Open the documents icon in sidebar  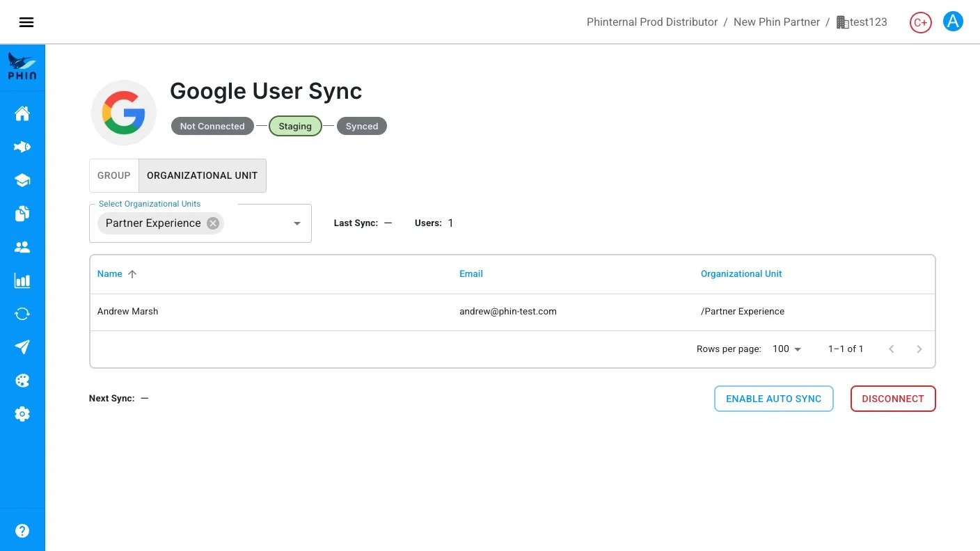pyautogui.click(x=22, y=214)
